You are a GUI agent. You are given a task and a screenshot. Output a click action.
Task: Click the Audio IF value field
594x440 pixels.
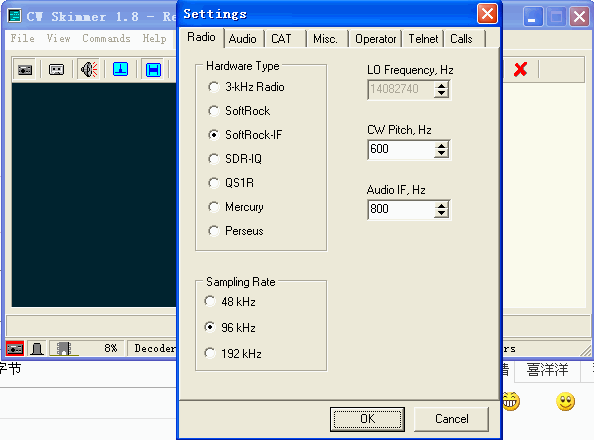tap(401, 209)
